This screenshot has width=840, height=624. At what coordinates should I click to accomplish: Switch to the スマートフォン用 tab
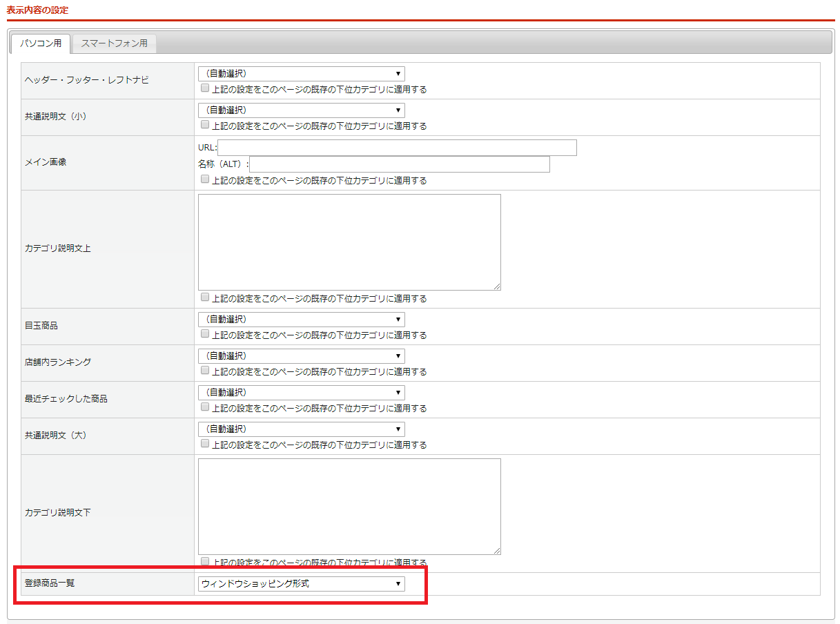click(x=114, y=43)
